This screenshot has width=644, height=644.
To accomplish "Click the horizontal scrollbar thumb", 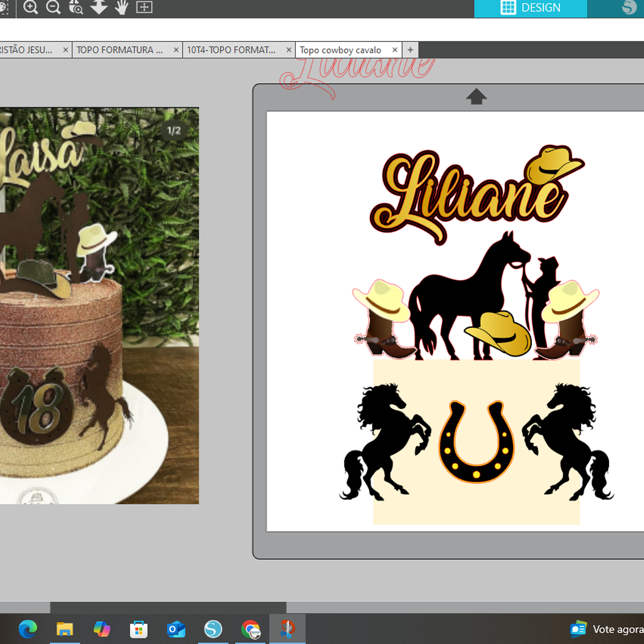I will click(168, 607).
